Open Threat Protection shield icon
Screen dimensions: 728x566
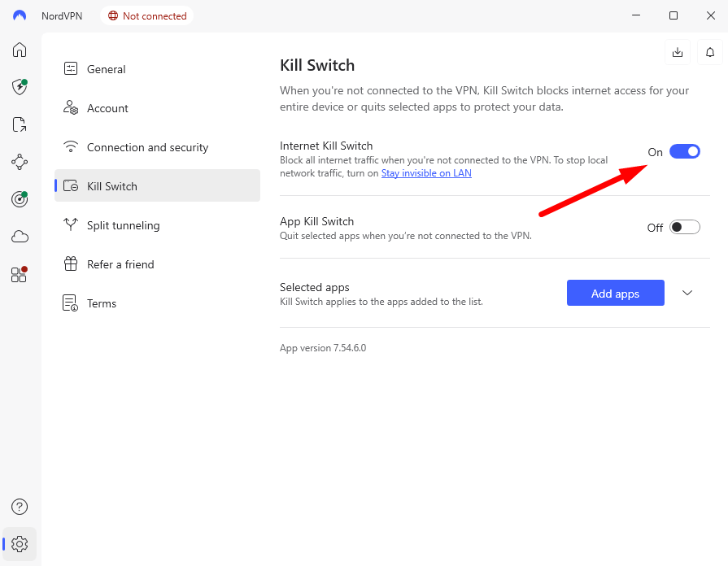pyautogui.click(x=19, y=87)
